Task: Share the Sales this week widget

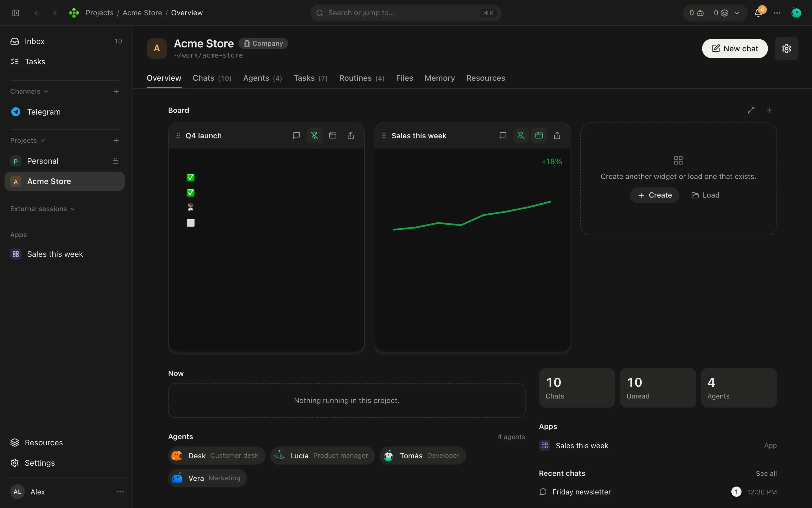Action: click(x=557, y=135)
